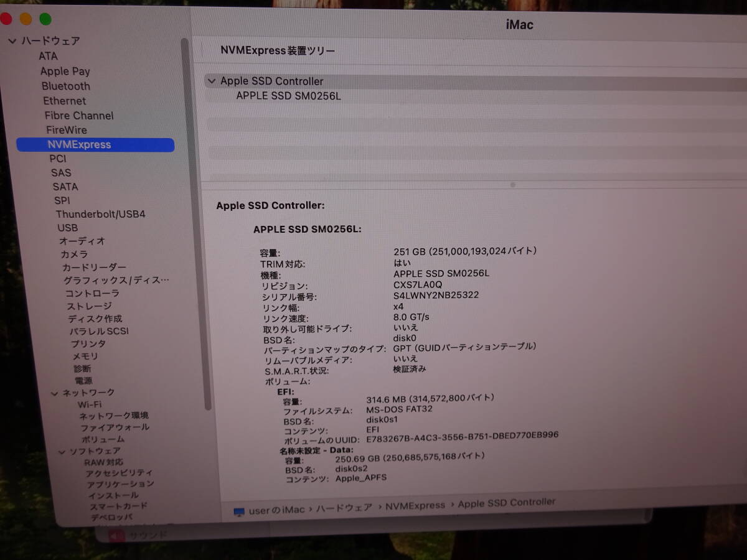This screenshot has height=560, width=747.
Task: Click the EFI volume UUID value
Action: click(462, 437)
